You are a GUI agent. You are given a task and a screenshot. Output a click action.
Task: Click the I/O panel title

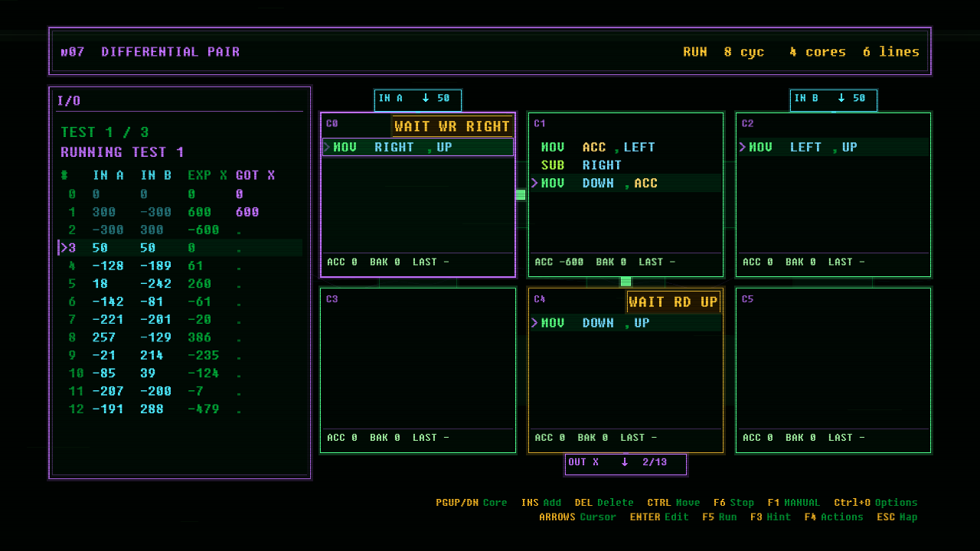point(69,100)
